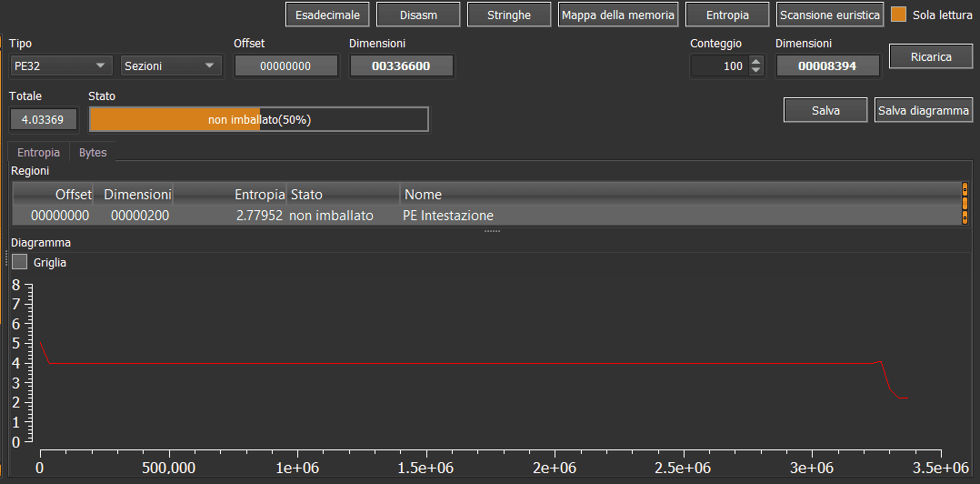980x484 pixels.
Task: Run Scansione euristica
Action: coord(830,15)
